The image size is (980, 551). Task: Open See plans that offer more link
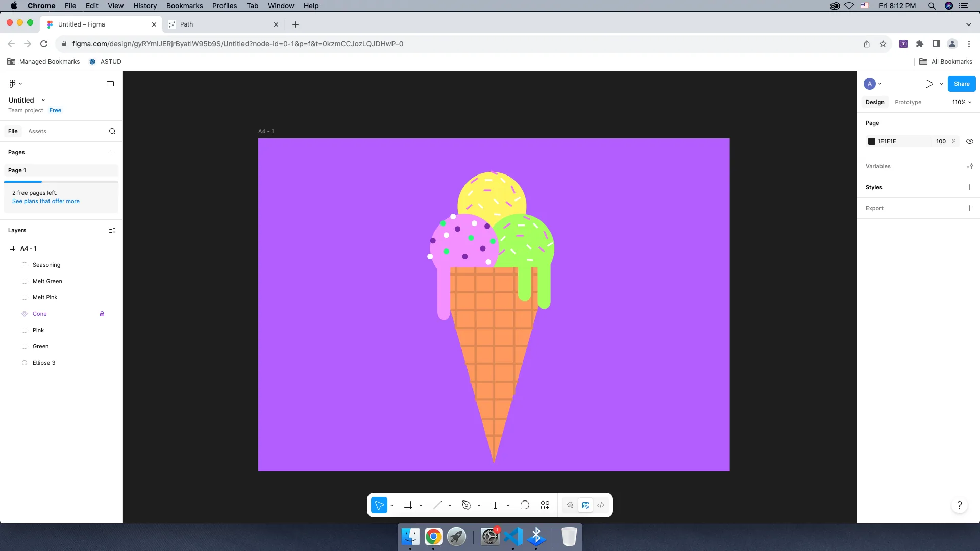click(46, 201)
